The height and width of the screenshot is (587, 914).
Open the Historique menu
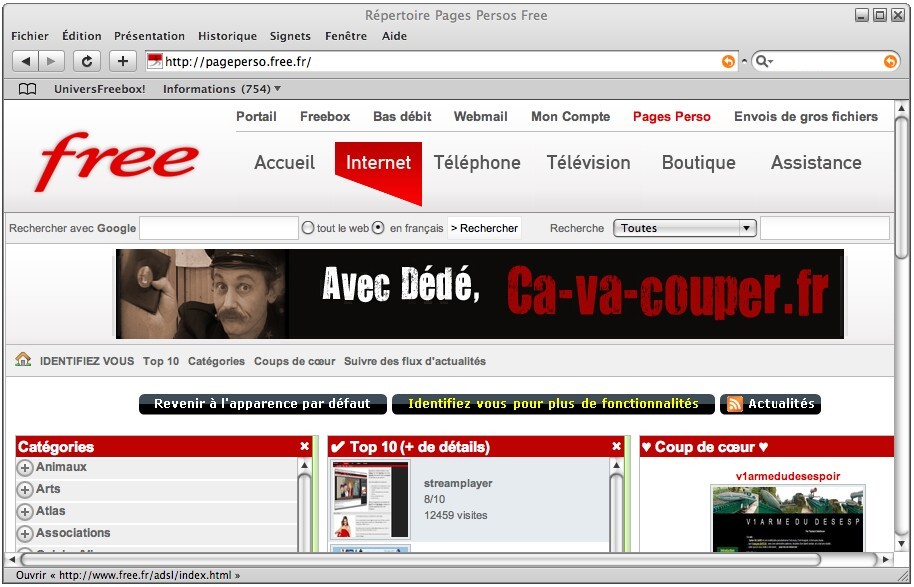click(227, 36)
